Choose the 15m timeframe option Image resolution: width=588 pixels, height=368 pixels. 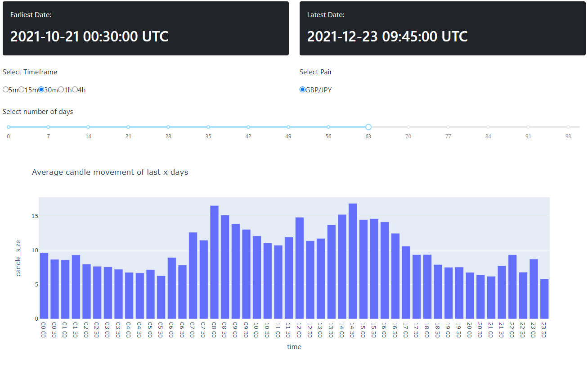pos(21,90)
